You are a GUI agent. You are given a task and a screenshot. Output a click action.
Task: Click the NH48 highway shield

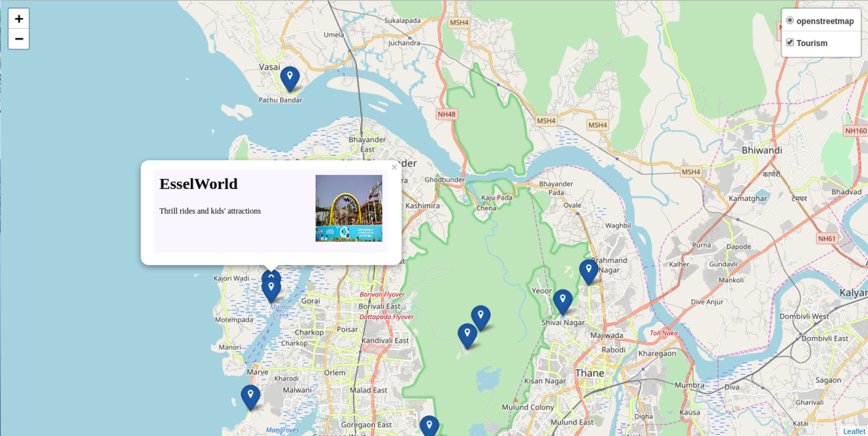(446, 114)
